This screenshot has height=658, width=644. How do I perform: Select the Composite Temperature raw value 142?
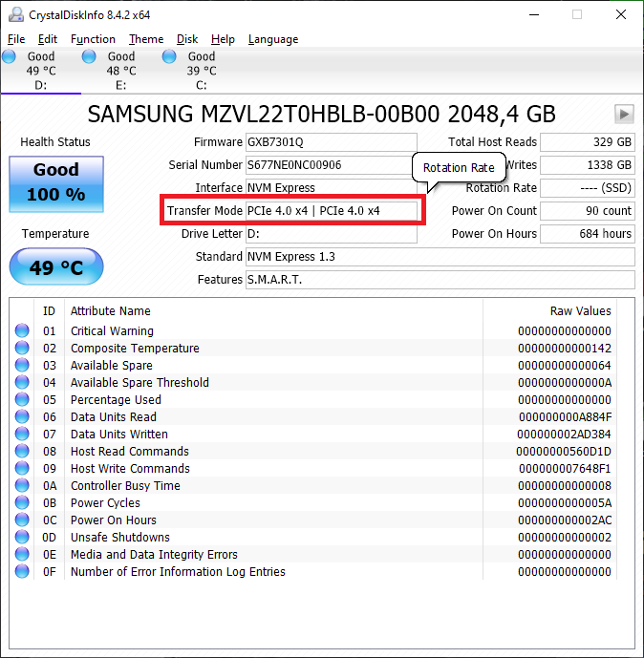click(x=565, y=349)
